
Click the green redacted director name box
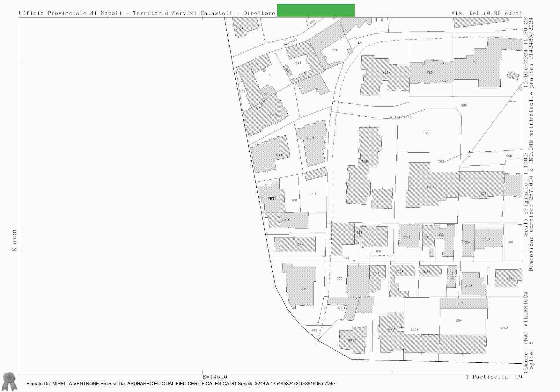coord(315,11)
